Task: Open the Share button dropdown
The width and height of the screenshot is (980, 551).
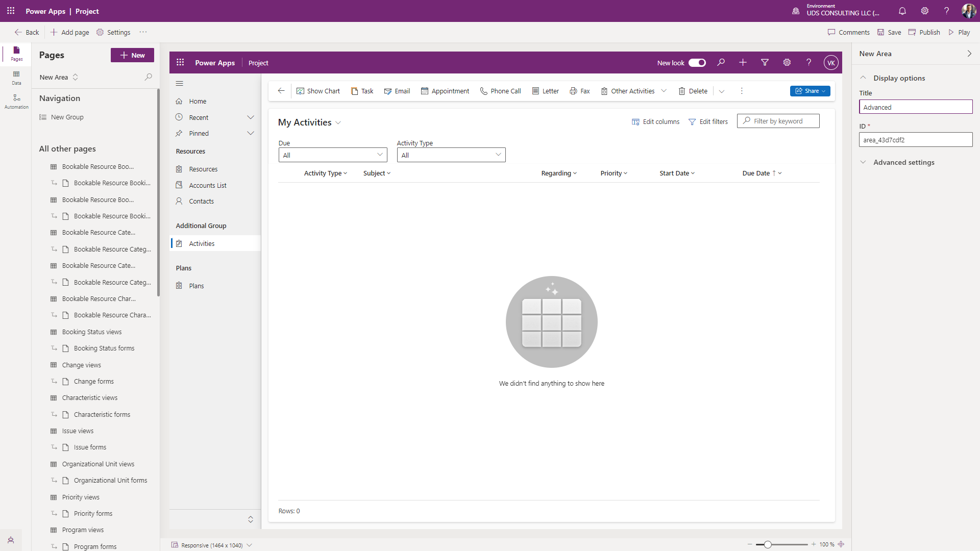Action: tap(810, 91)
